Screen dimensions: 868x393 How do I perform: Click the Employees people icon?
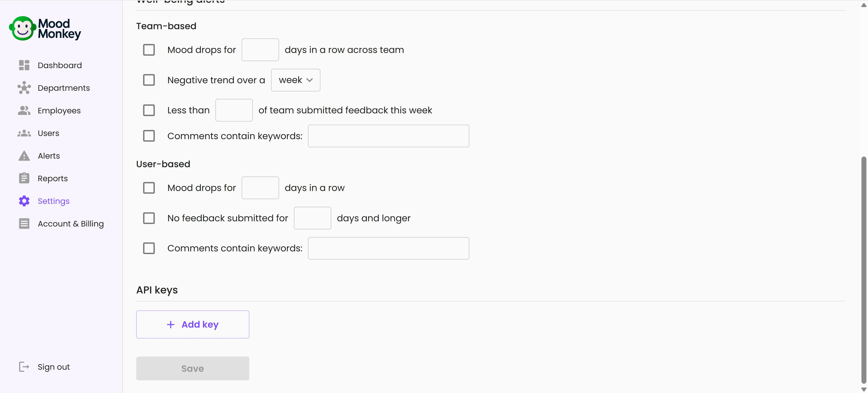(x=24, y=110)
